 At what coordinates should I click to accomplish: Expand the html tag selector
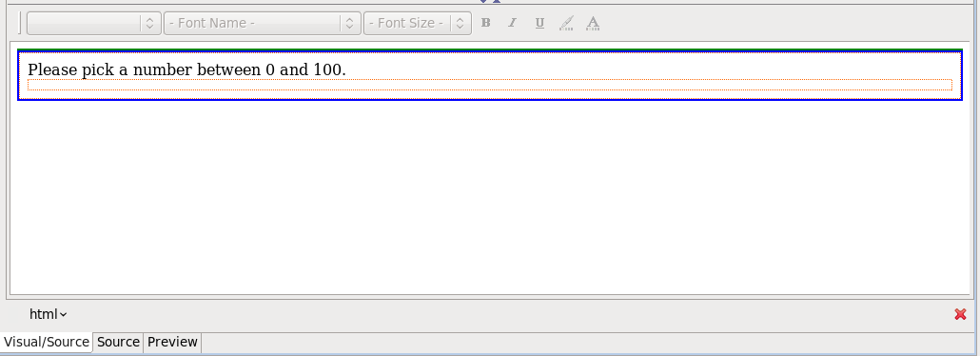(x=49, y=314)
